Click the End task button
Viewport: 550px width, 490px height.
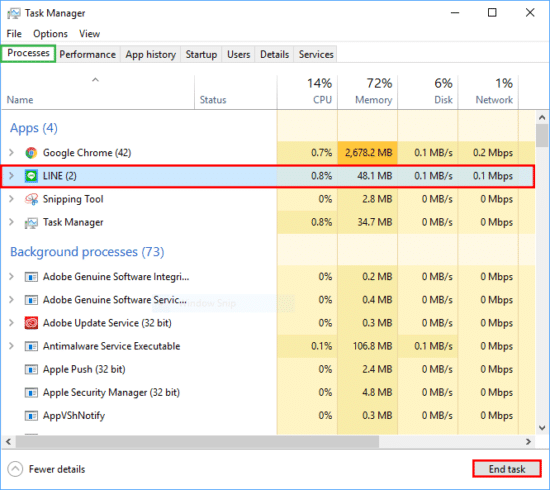click(x=507, y=469)
